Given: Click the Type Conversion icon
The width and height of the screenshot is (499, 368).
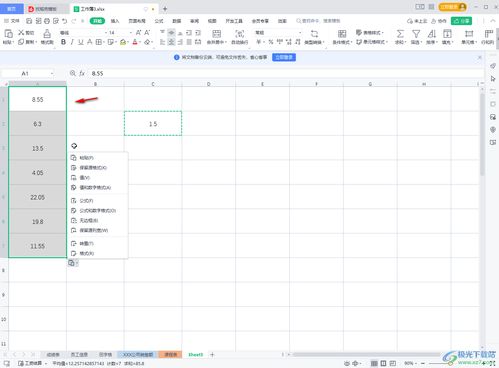Looking at the screenshot, I should 314,34.
